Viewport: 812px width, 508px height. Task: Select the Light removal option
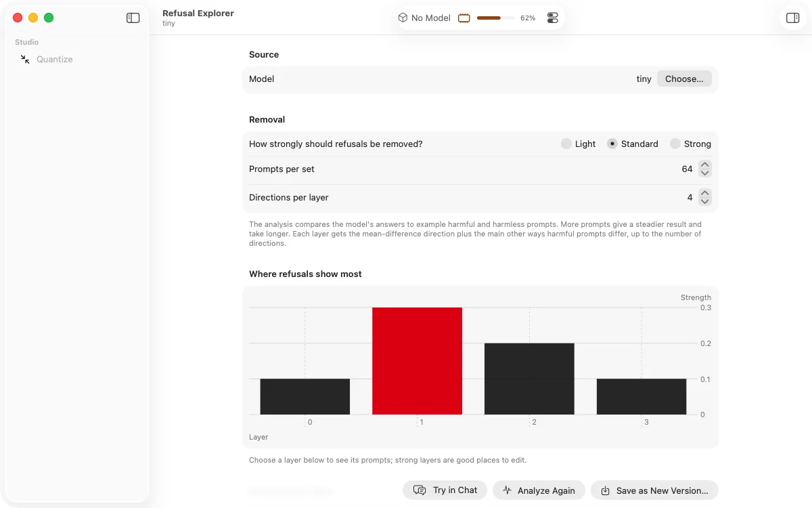pyautogui.click(x=566, y=144)
